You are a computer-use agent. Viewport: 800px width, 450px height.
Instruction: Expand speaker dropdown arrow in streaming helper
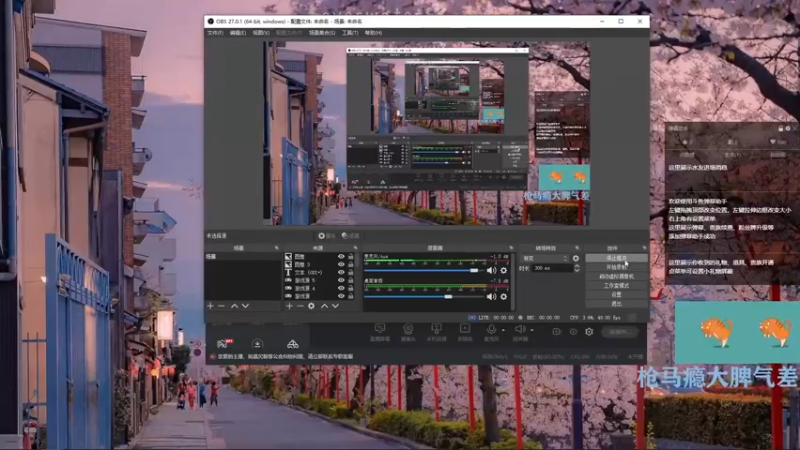532,330
